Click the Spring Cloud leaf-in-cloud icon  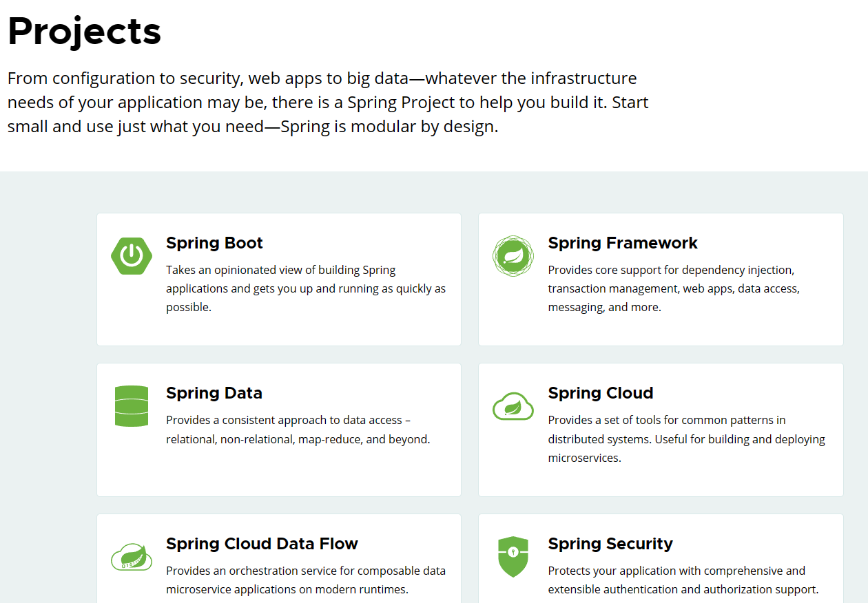coord(513,406)
